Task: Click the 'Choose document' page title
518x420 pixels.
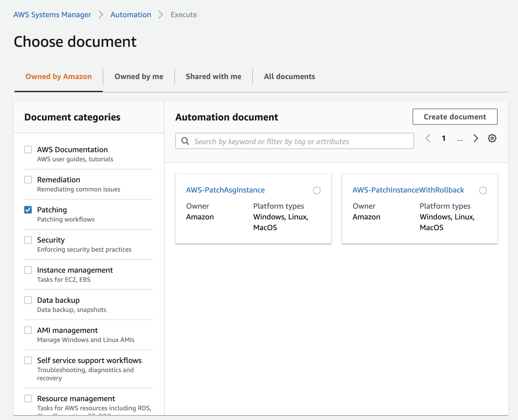Action: coord(75,42)
